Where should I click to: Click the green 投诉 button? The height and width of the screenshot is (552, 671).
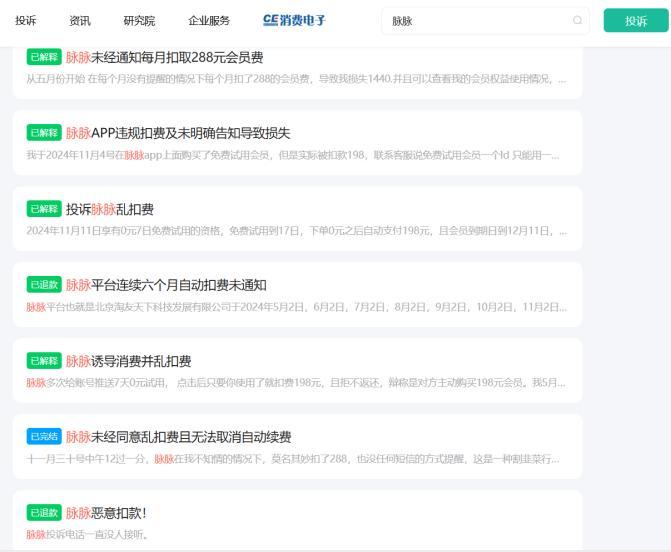point(636,21)
